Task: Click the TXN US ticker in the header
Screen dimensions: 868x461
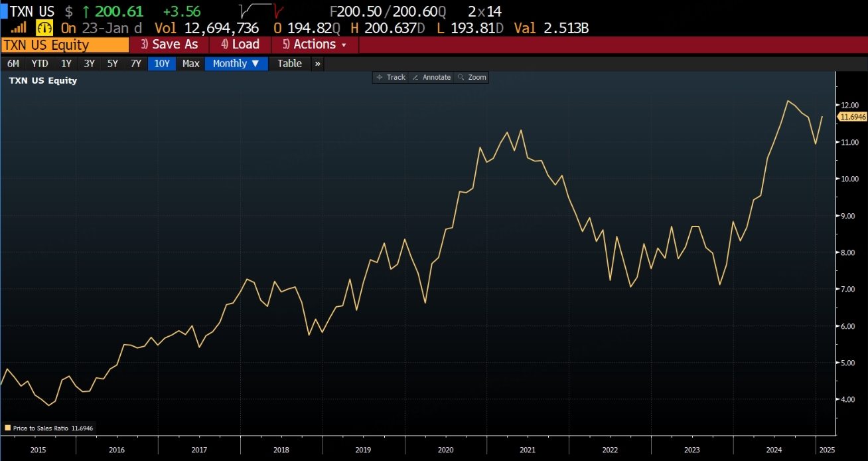Action: point(32,12)
